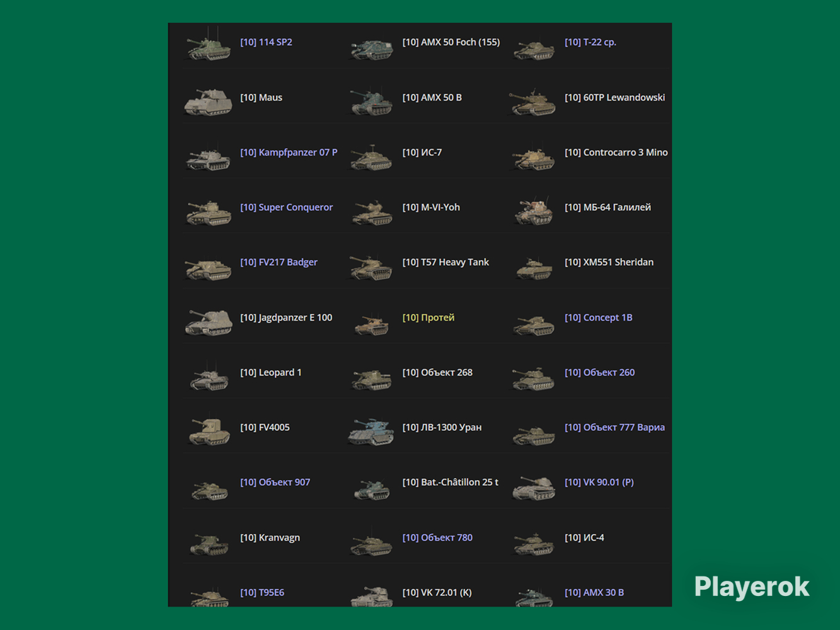Follow the [10] Объект 907 link
The image size is (840, 630).
(275, 482)
